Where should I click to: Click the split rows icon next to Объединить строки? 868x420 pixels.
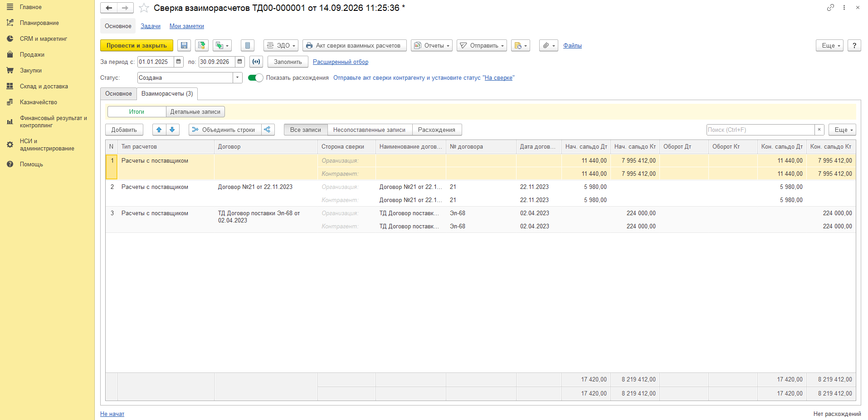click(x=268, y=130)
